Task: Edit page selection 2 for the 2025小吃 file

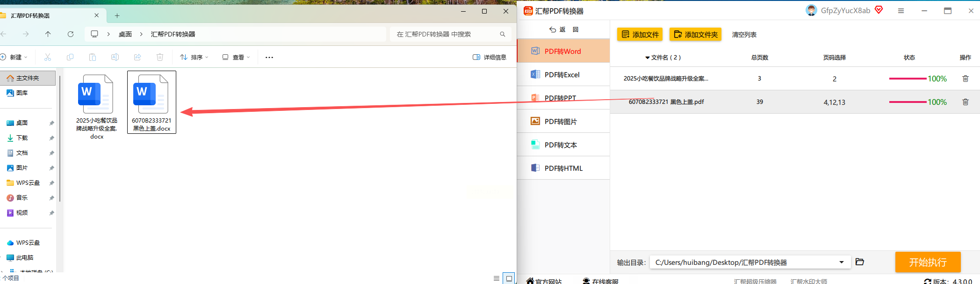Action: click(x=834, y=79)
